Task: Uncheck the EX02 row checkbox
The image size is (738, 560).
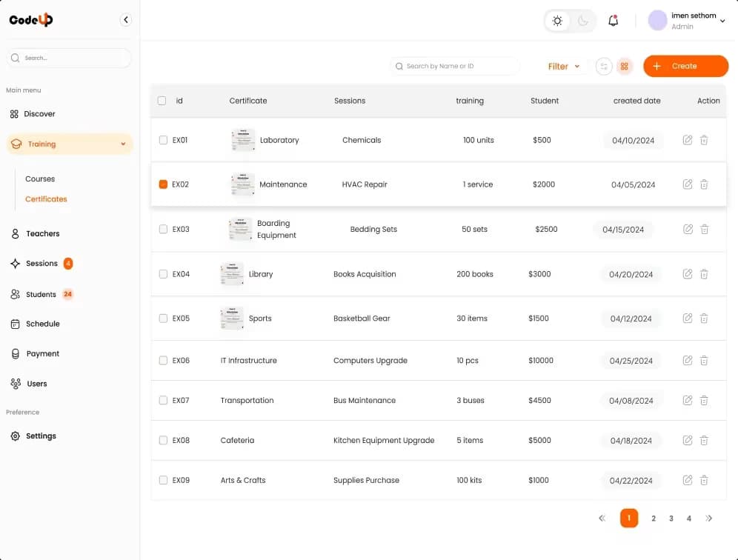Action: tap(163, 184)
